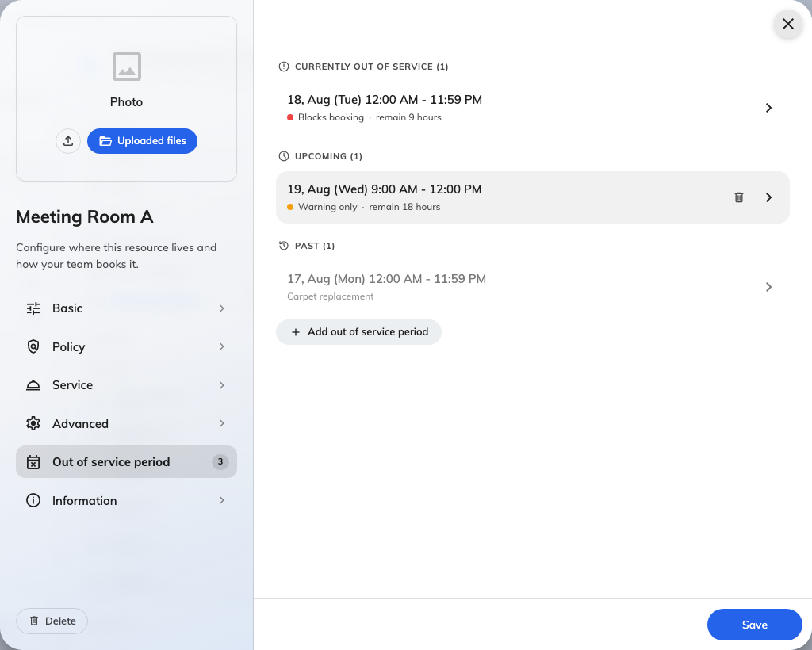Close the resource settings dialog

point(788,24)
